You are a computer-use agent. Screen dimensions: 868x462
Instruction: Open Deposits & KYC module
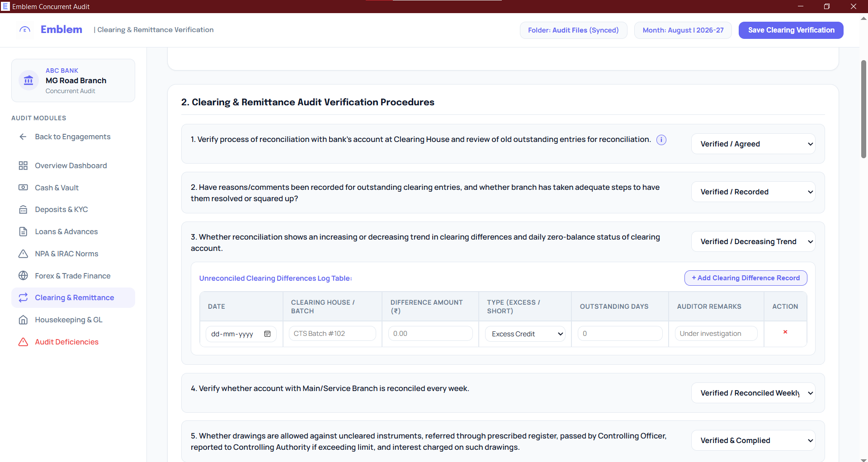tap(73, 209)
